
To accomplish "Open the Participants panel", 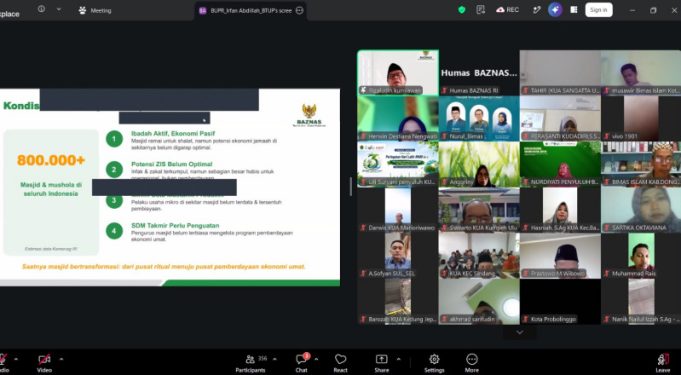I will point(250,363).
